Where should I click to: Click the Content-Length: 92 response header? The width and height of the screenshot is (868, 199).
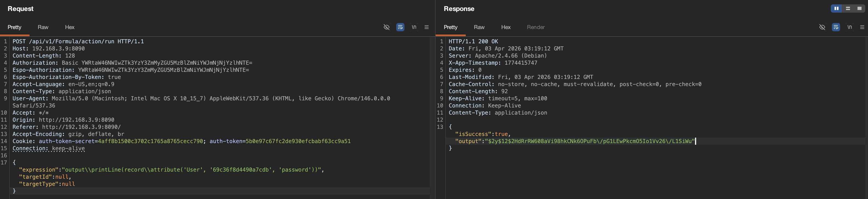click(x=478, y=91)
